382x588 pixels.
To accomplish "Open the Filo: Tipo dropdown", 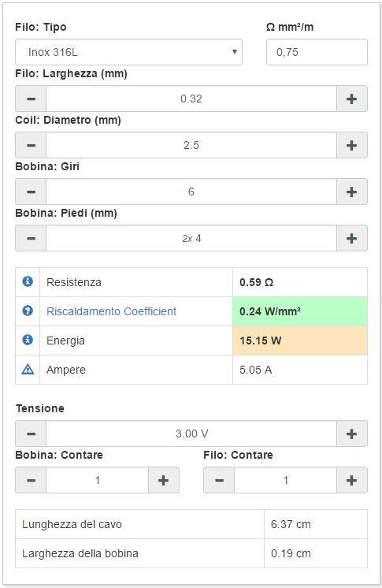I will tap(128, 52).
